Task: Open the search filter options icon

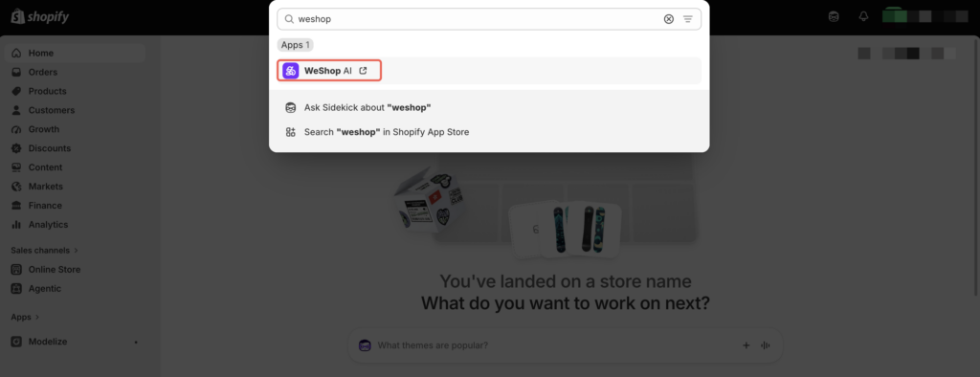Action: coord(687,19)
